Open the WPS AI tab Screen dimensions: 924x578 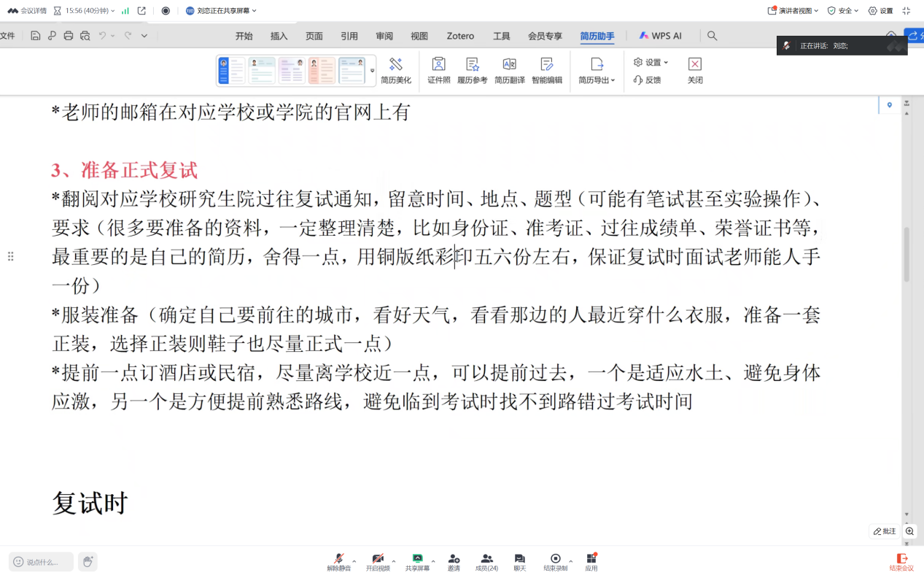coord(661,36)
